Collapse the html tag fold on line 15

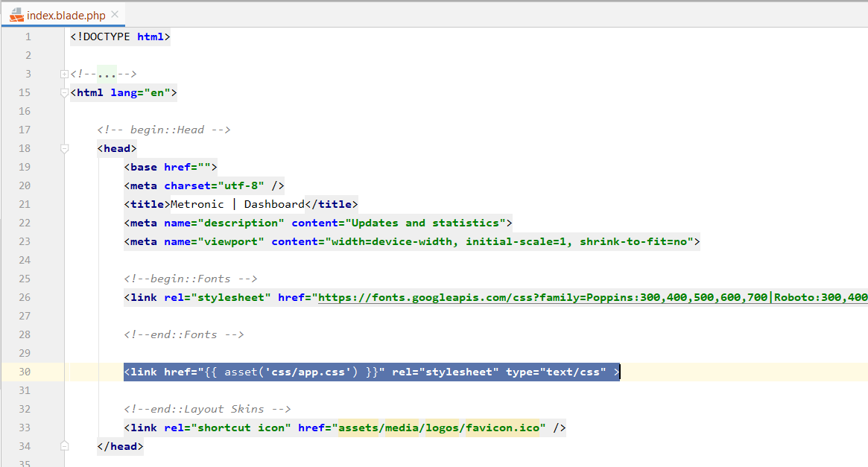[64, 92]
